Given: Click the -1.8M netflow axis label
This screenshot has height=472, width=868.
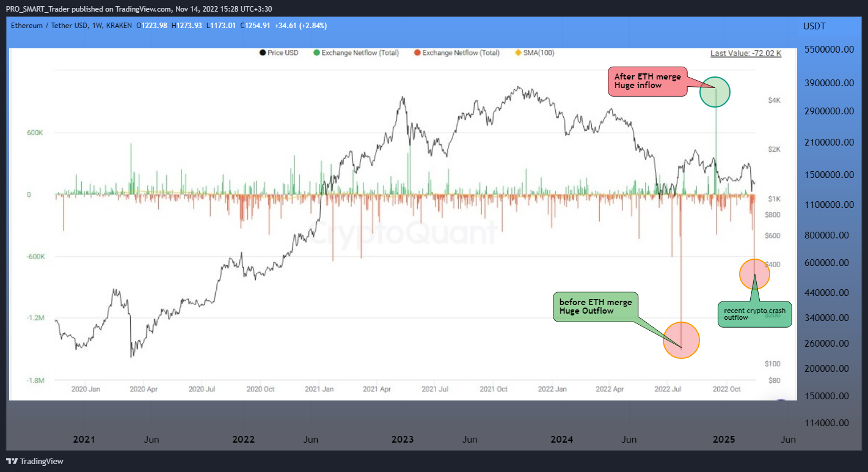Looking at the screenshot, I should click(x=35, y=380).
